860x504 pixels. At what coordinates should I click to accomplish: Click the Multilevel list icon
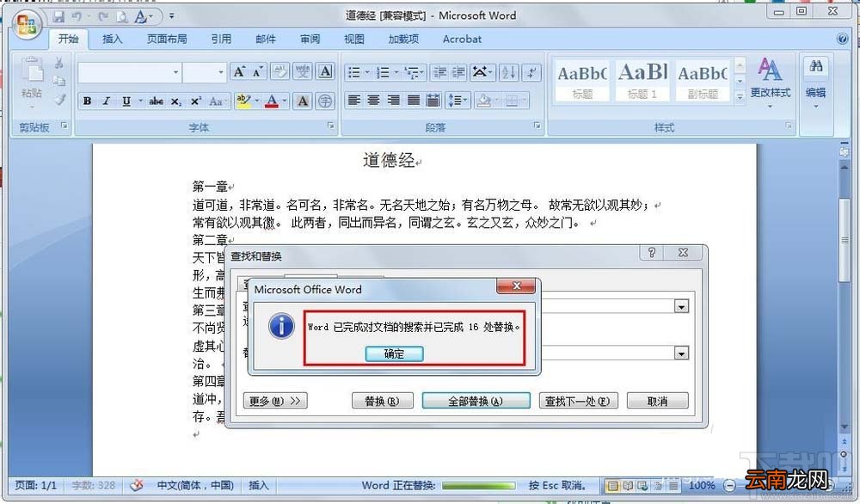coord(413,72)
